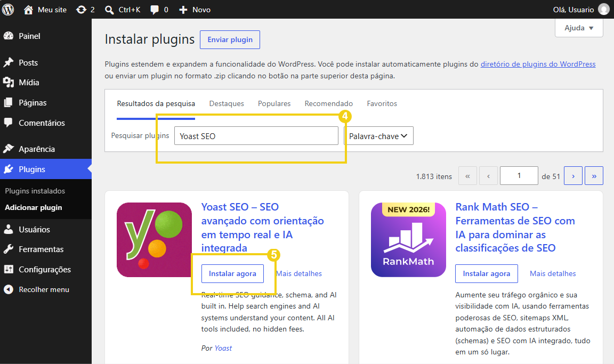Focus the Pesquisar plugins search field
The width and height of the screenshot is (614, 364).
(256, 136)
